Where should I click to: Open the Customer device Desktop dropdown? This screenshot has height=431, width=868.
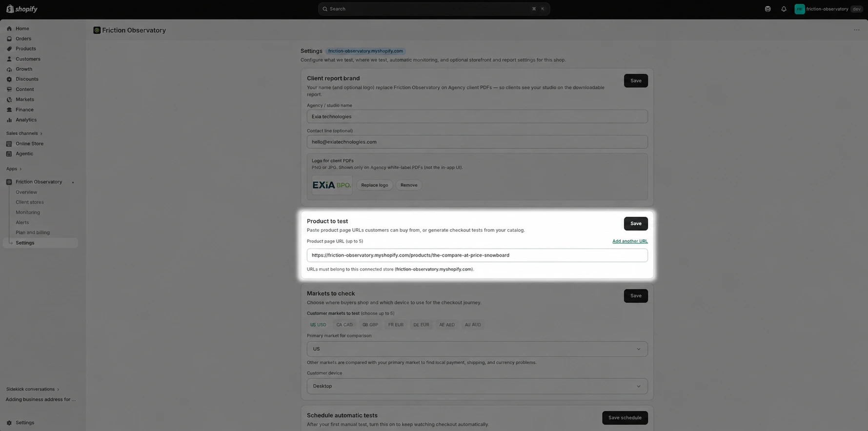coord(477,386)
